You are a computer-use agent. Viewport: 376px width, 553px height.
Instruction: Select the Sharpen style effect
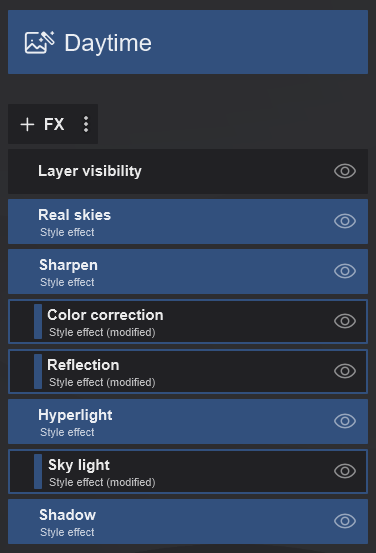pos(188,272)
